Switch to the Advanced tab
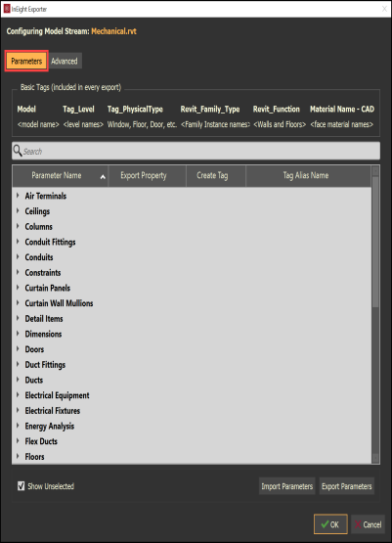Screen dimensions: 392x543 pos(65,61)
